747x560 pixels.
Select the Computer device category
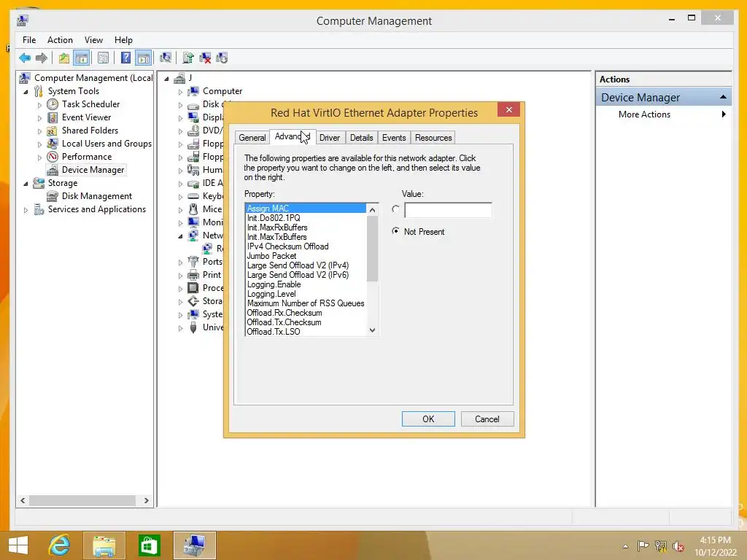coord(222,91)
